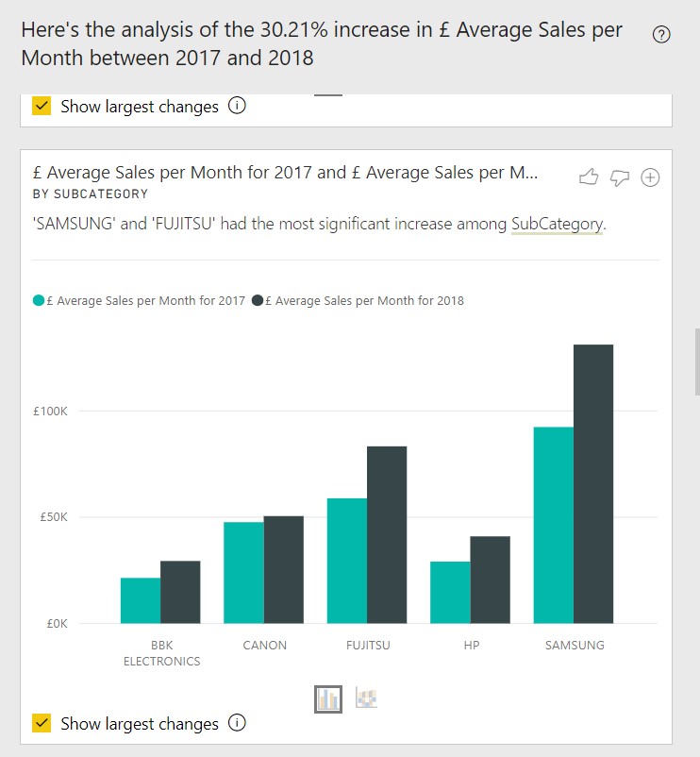This screenshot has height=757, width=700.
Task: Click the SubCategory underlined link
Action: click(x=557, y=224)
